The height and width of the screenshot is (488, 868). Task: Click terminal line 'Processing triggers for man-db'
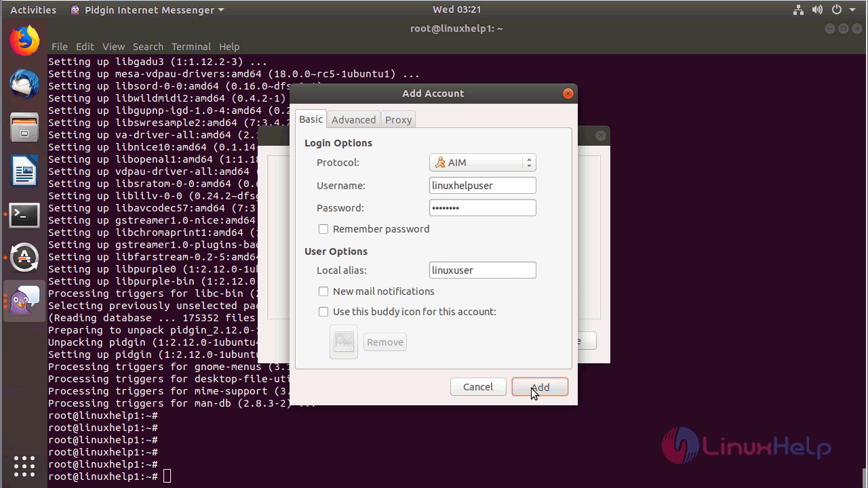[x=182, y=403]
